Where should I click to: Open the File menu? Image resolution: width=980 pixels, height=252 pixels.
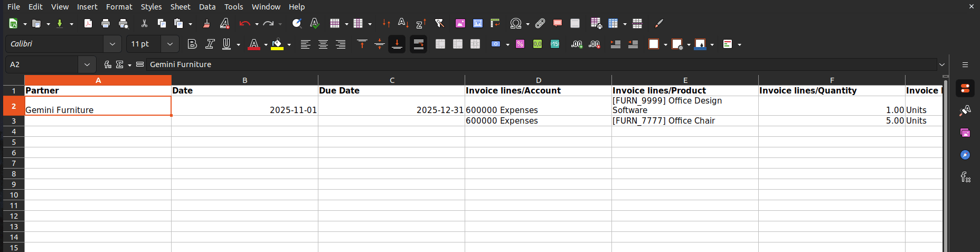(x=14, y=7)
